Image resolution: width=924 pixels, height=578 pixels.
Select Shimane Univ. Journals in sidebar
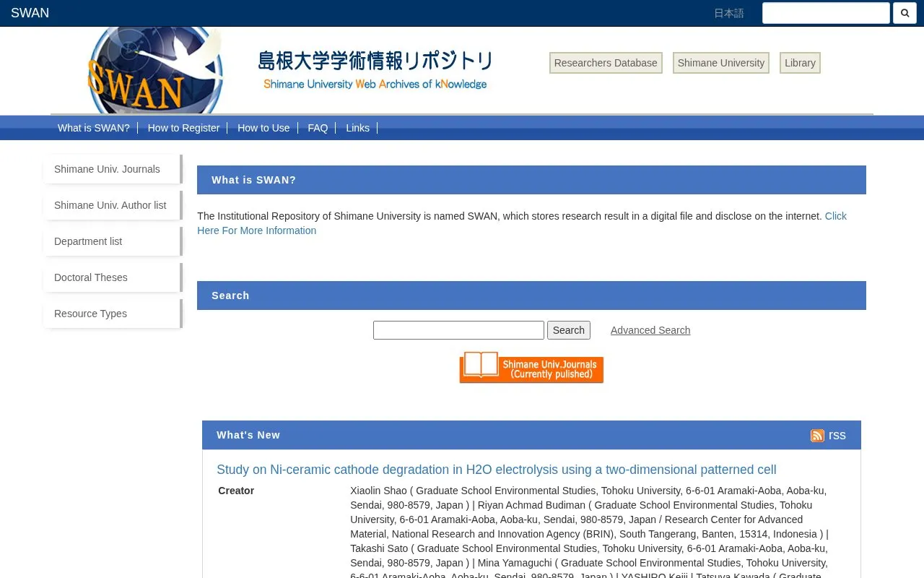(x=113, y=169)
